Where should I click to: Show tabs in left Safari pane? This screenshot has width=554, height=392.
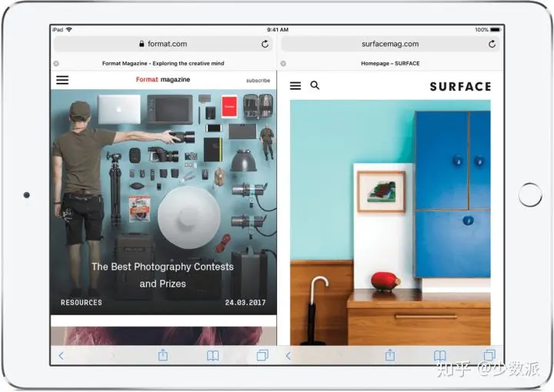(262, 355)
